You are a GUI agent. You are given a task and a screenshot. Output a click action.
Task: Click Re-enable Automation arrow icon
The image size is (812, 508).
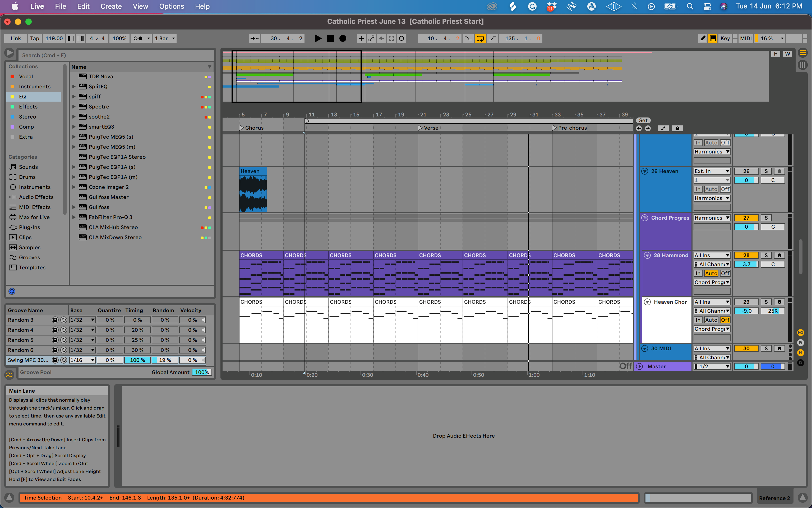click(381, 38)
